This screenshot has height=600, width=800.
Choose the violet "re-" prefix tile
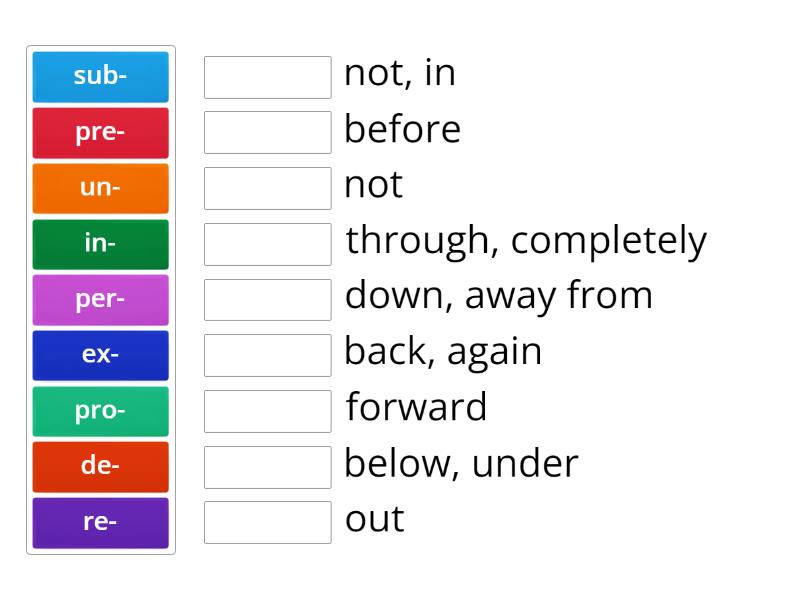pos(100,523)
